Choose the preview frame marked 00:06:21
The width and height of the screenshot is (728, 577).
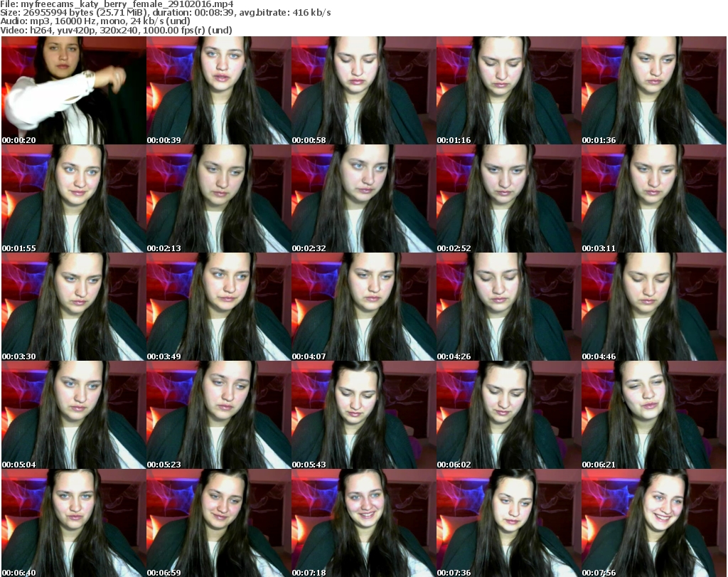(654, 415)
